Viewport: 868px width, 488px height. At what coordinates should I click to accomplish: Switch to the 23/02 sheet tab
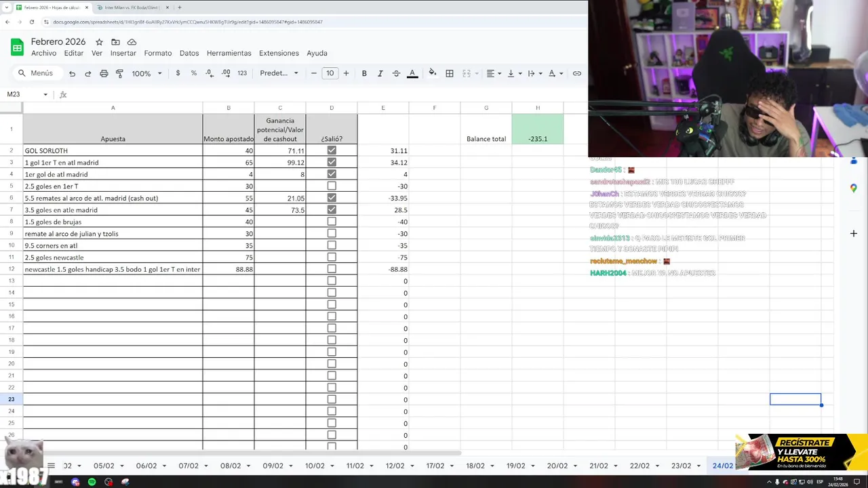pyautogui.click(x=681, y=466)
